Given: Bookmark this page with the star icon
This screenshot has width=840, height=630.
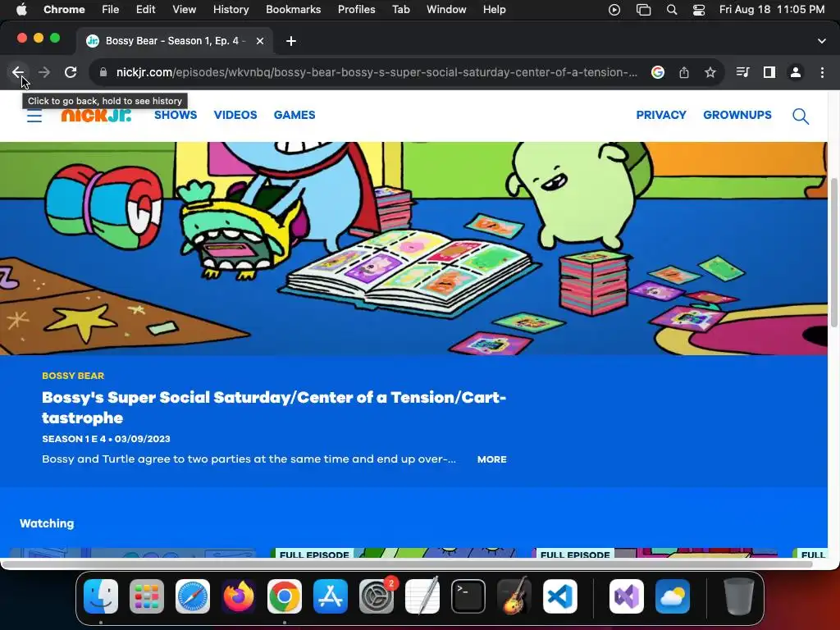Looking at the screenshot, I should pyautogui.click(x=710, y=72).
